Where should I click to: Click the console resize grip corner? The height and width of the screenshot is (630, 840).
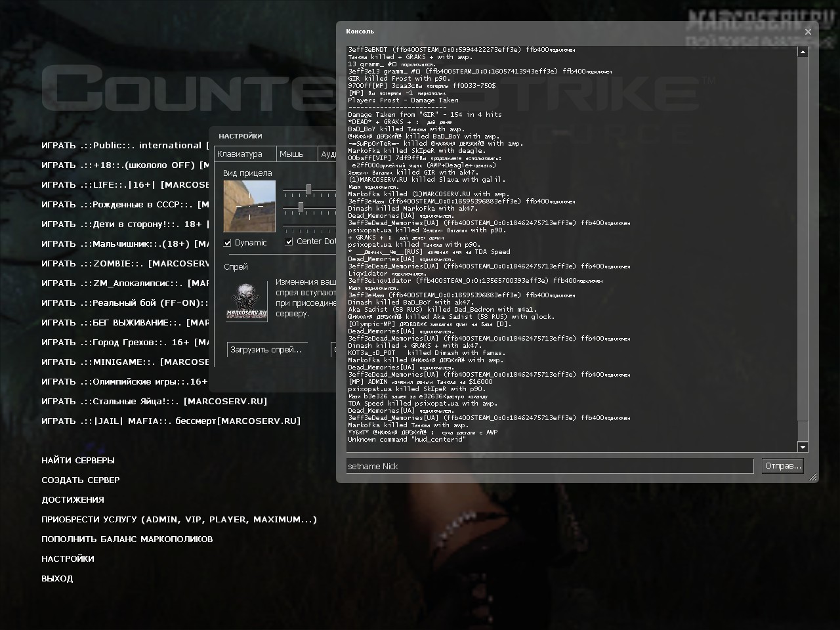click(813, 477)
